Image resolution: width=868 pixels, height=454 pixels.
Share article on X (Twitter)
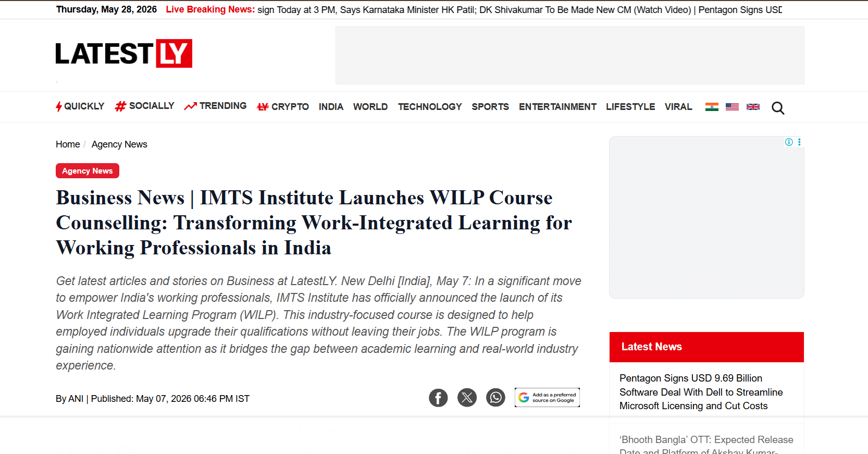(467, 398)
